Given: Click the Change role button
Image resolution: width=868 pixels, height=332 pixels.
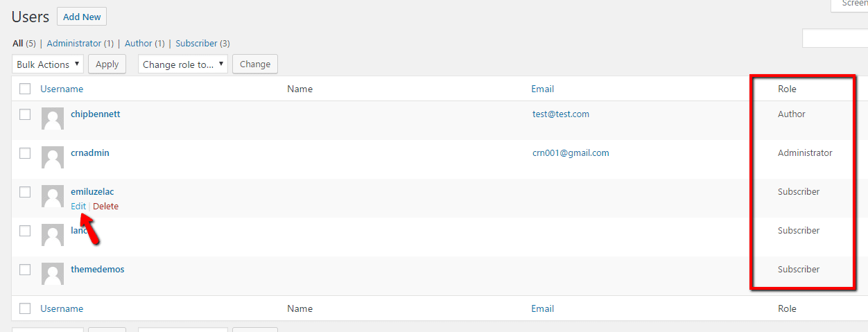Looking at the screenshot, I should pyautogui.click(x=255, y=64).
